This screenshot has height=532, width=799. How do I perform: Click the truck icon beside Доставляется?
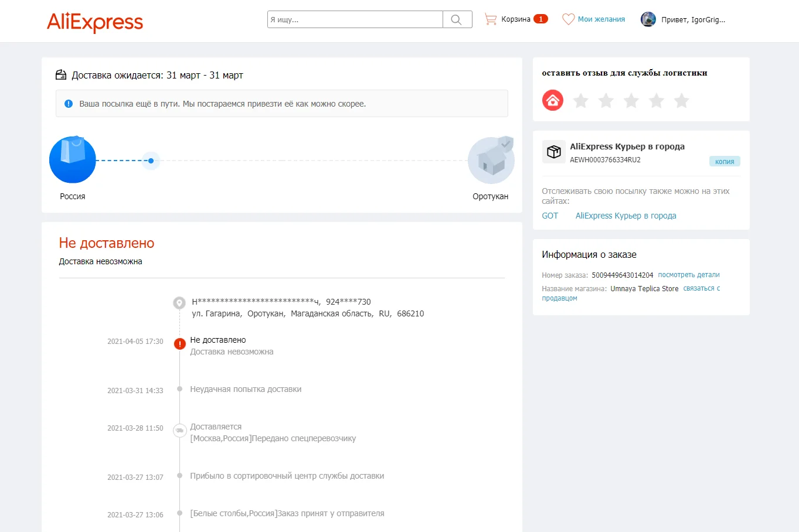[180, 431]
